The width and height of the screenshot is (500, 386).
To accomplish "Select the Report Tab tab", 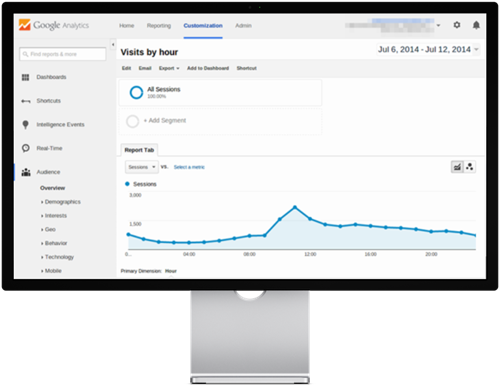I will click(139, 150).
